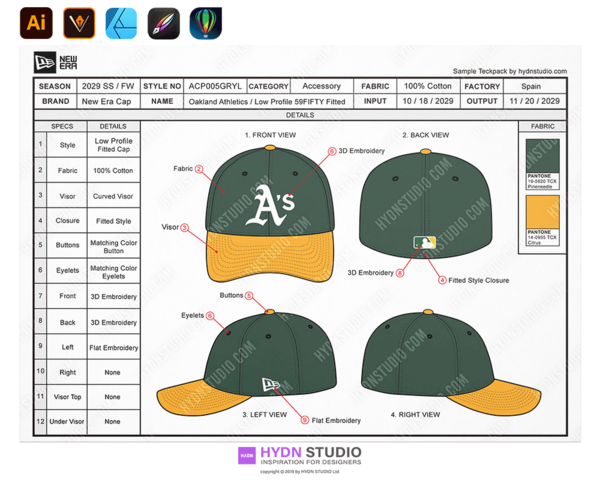This screenshot has width=600, height=480.
Task: Click the 'FABRIC' swatch panel header
Action: (543, 126)
